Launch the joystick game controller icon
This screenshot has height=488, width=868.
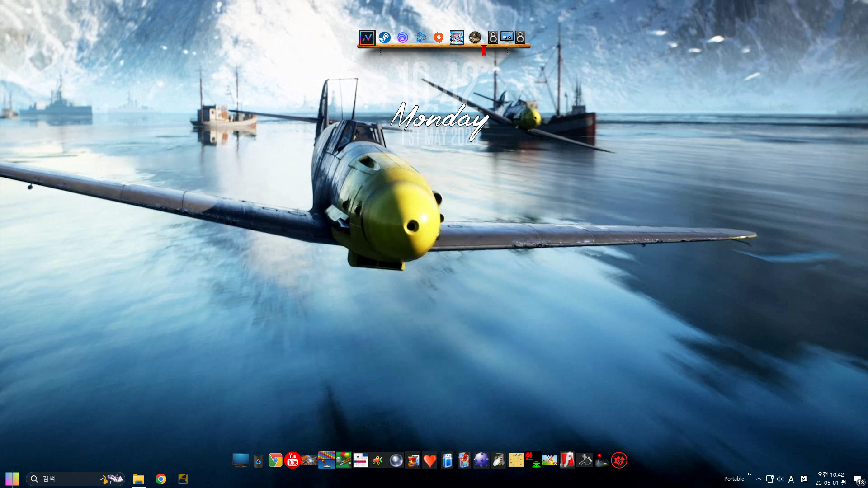tap(601, 460)
